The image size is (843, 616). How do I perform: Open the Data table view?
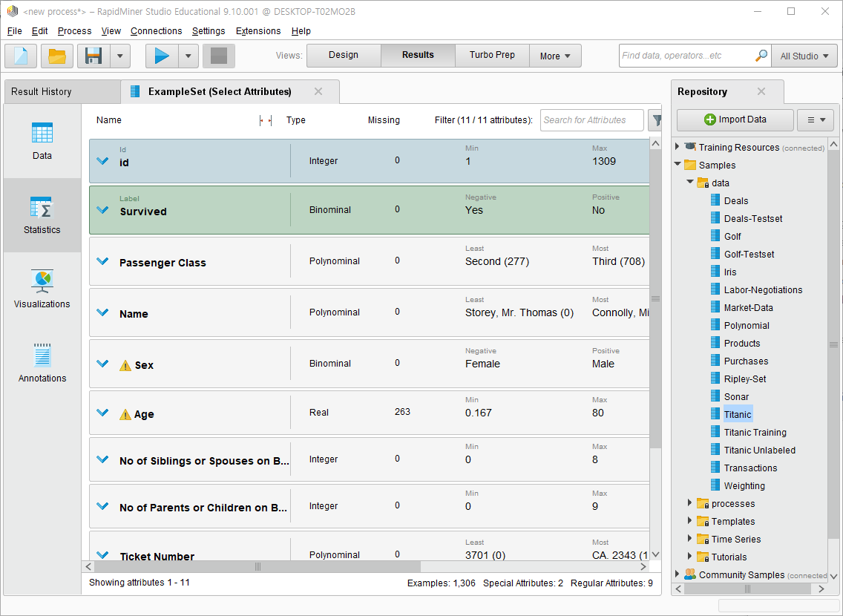tap(42, 141)
